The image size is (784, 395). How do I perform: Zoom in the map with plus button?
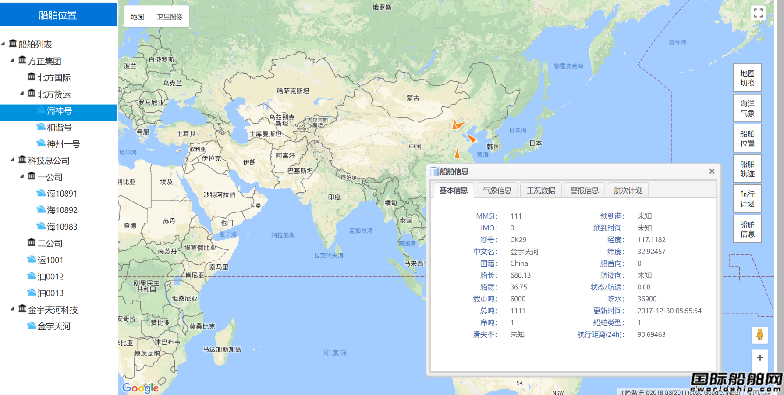pos(760,358)
